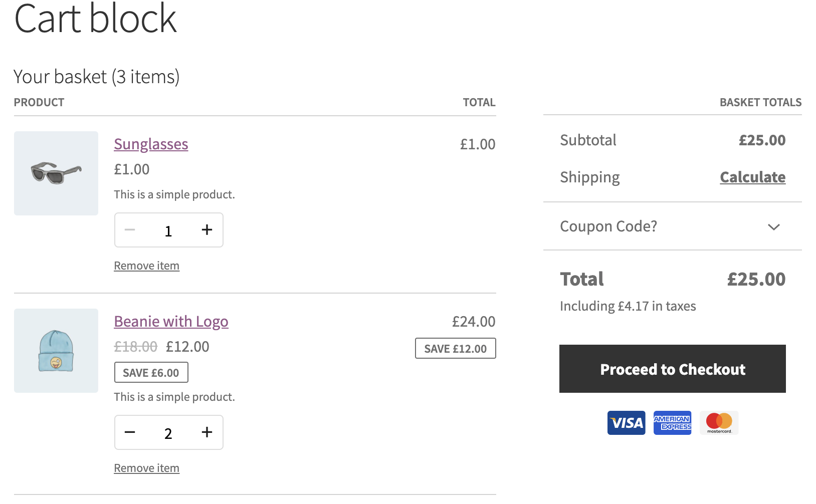This screenshot has height=504, width=816.
Task: Click the minus icon to decrease Sunglasses quantity
Action: pos(130,230)
